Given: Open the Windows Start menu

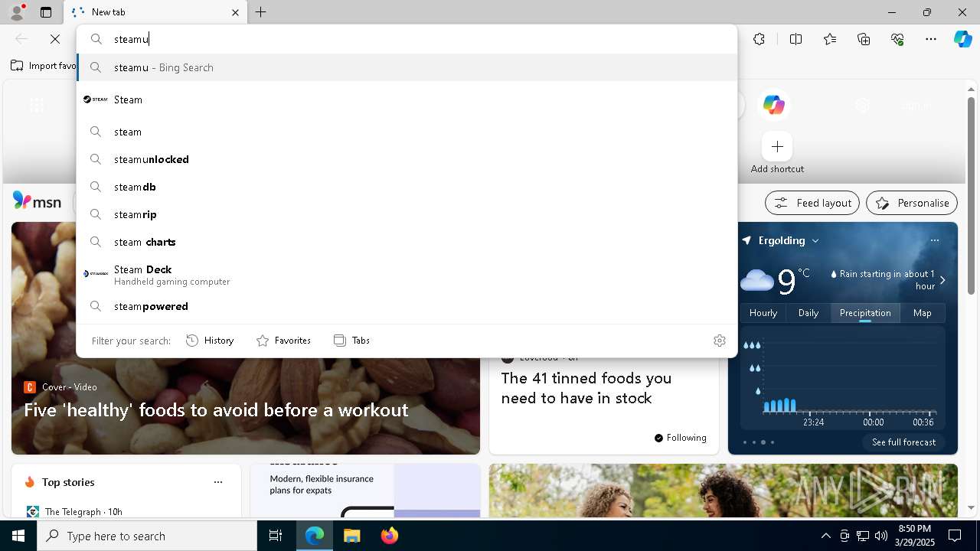Looking at the screenshot, I should click(x=18, y=536).
